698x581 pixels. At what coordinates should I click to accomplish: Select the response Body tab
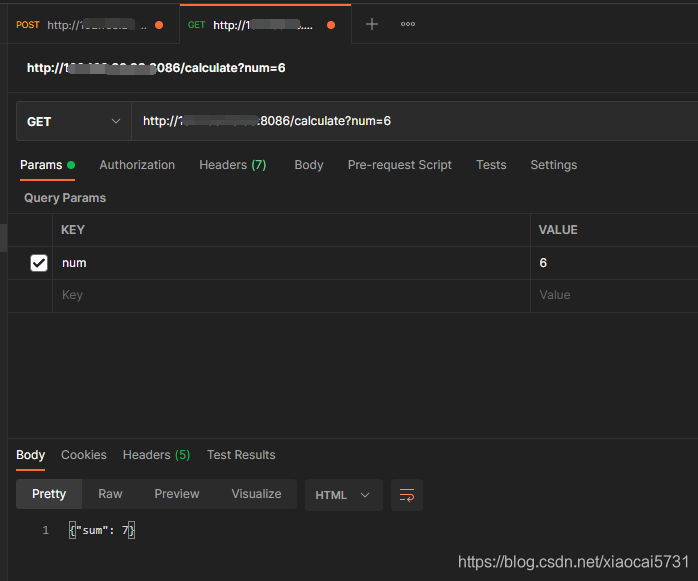(x=30, y=455)
